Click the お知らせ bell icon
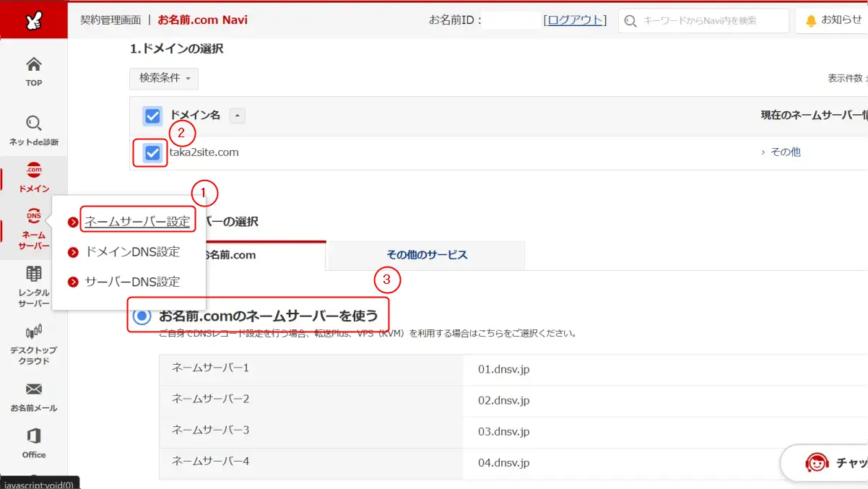868x489 pixels. click(x=812, y=20)
